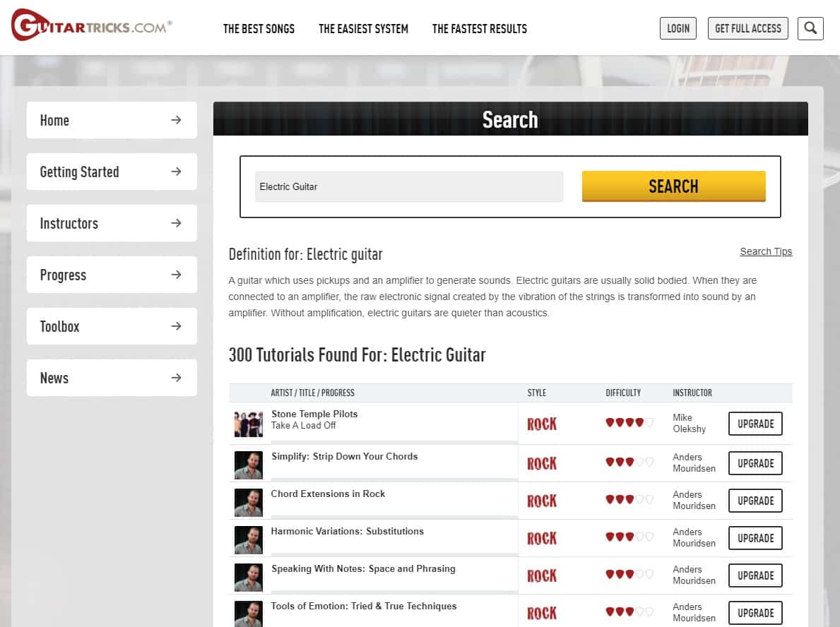Viewport: 840px width, 627px height.
Task: Open Instructors section in sidebar
Action: tap(112, 222)
